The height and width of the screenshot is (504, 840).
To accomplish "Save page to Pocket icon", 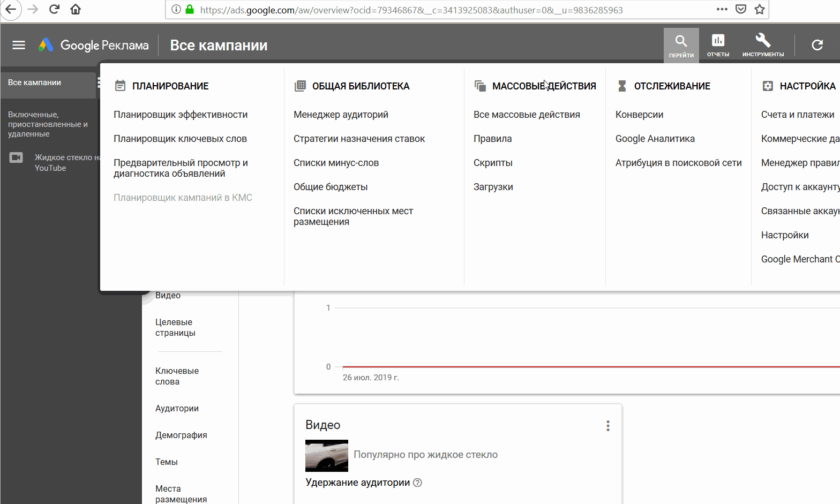I will click(741, 9).
